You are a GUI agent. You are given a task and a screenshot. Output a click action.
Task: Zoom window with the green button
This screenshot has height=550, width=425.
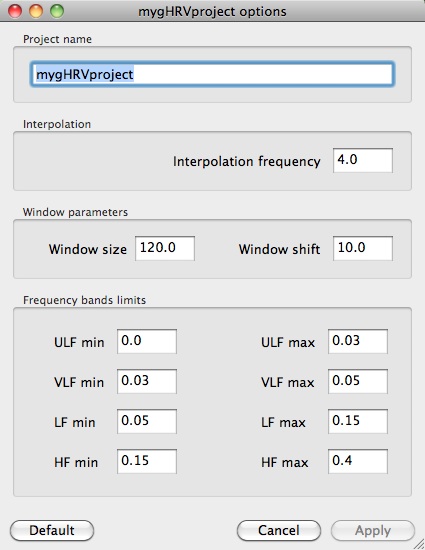point(57,11)
